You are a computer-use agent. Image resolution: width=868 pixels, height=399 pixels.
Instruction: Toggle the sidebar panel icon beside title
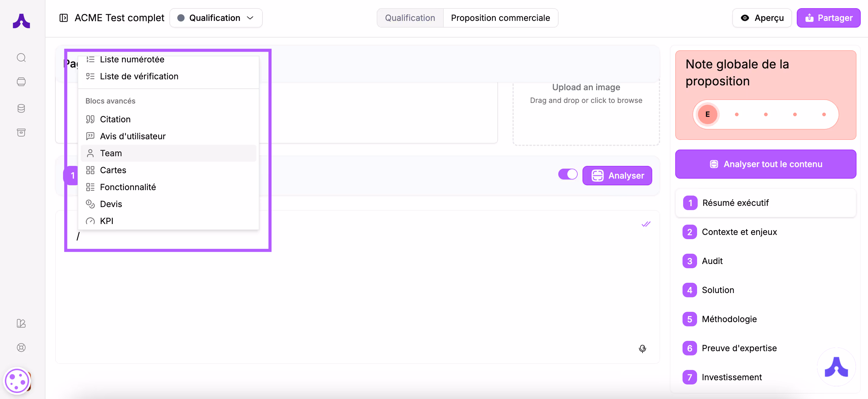pyautogui.click(x=63, y=18)
